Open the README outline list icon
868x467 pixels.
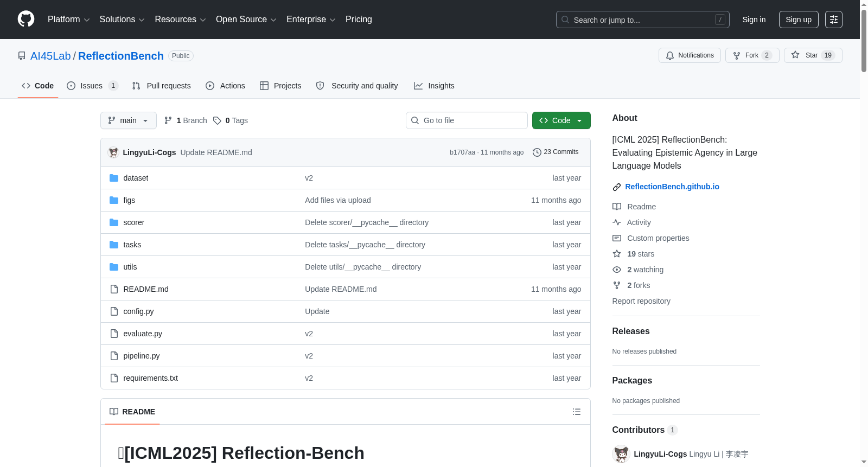pos(577,412)
